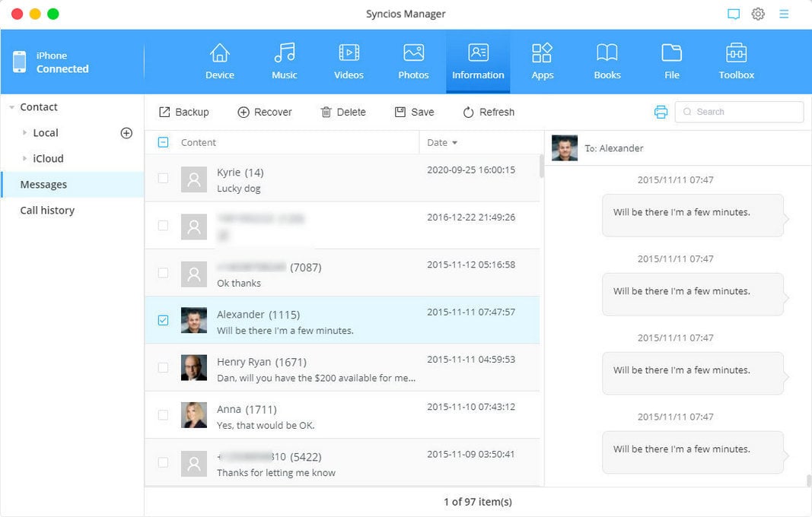Check the Kyrie conversation checkbox
Screen dimensions: 812x517
(x=163, y=178)
